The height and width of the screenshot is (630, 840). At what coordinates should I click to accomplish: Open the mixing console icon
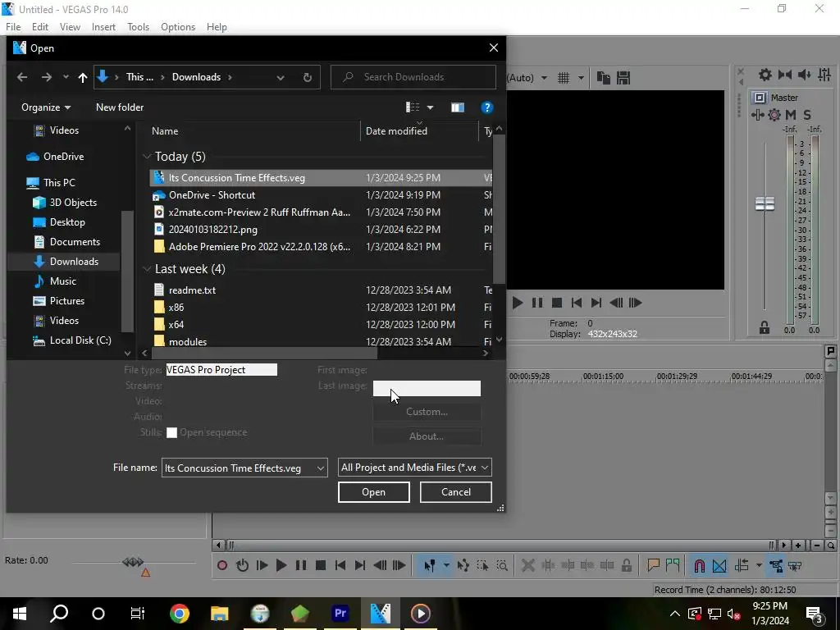point(824,75)
